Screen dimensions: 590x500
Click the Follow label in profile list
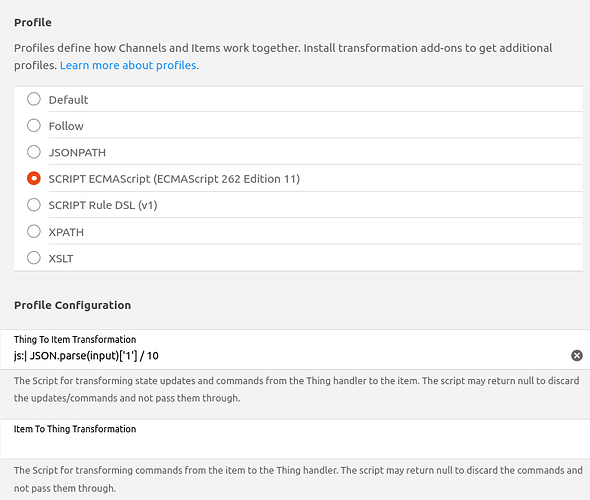click(66, 126)
